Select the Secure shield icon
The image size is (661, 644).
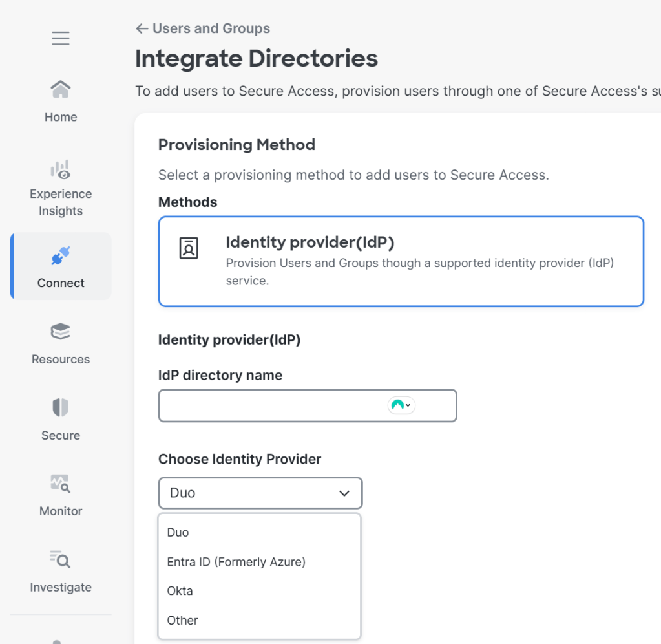61,408
